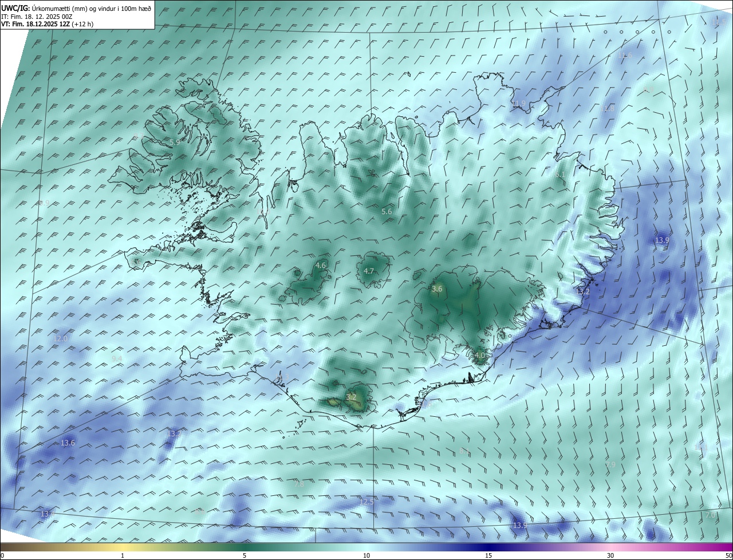Image resolution: width=733 pixels, height=560 pixels.
Task: Click the 5.9 value over the Westfjords
Action: coord(175,142)
